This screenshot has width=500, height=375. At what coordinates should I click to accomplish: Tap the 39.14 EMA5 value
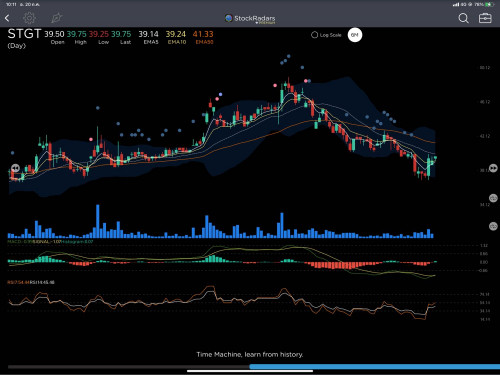point(148,34)
